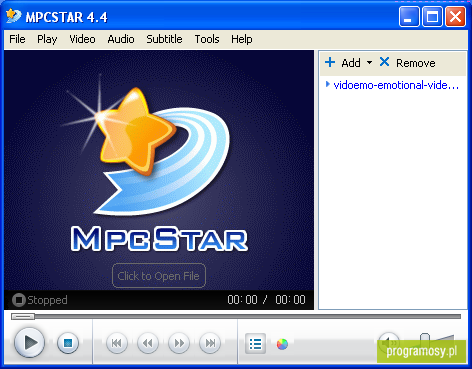472x369 pixels.
Task: Expand the Add dropdown arrow
Action: tap(369, 63)
